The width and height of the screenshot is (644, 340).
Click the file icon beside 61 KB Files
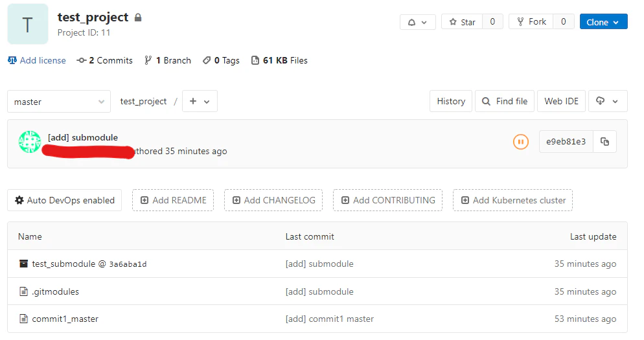[255, 60]
